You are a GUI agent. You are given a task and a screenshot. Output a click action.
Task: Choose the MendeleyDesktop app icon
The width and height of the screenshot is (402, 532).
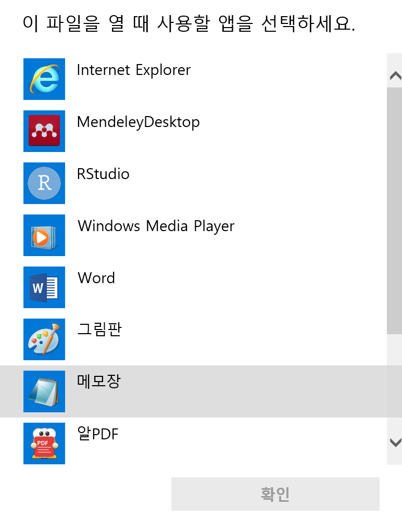click(44, 131)
